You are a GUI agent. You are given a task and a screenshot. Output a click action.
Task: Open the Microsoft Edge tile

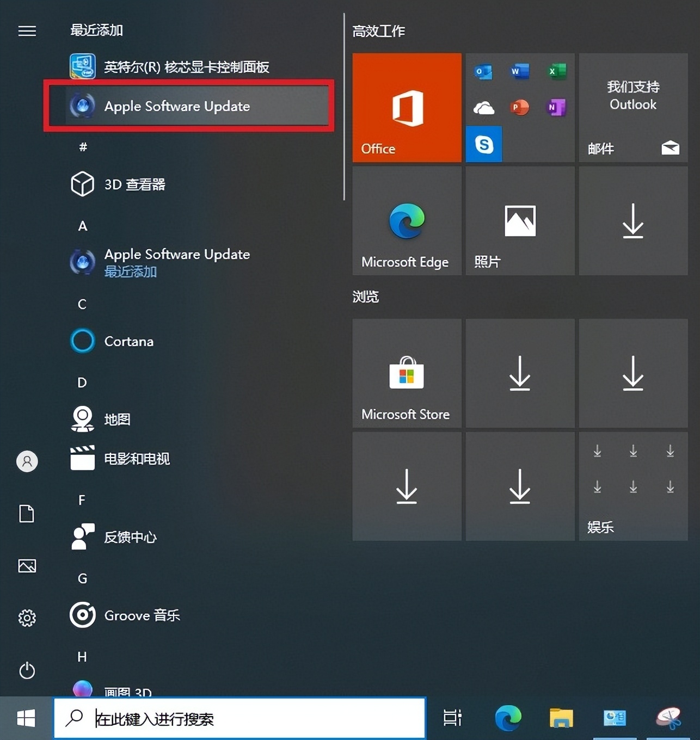coord(406,220)
